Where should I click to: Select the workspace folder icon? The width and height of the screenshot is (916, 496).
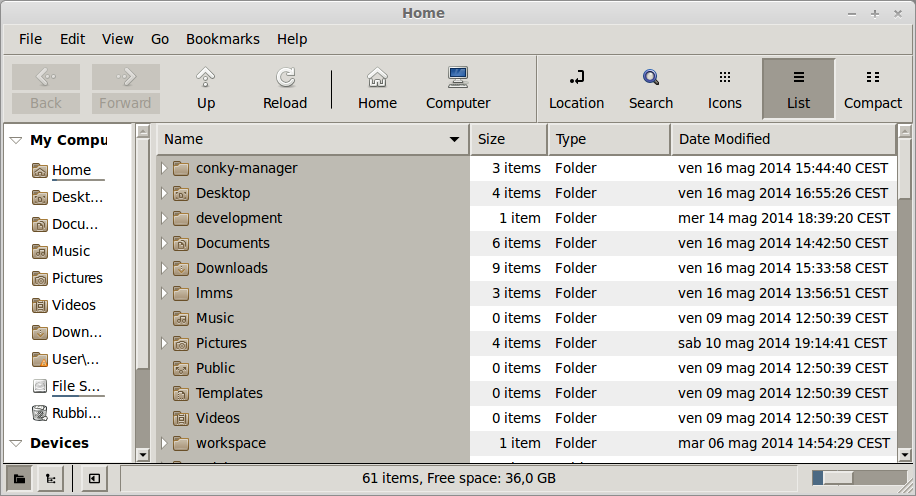coord(181,443)
